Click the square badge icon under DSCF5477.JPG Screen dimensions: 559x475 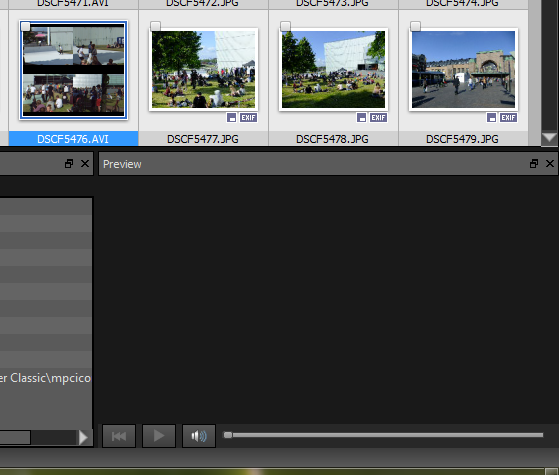pos(232,118)
